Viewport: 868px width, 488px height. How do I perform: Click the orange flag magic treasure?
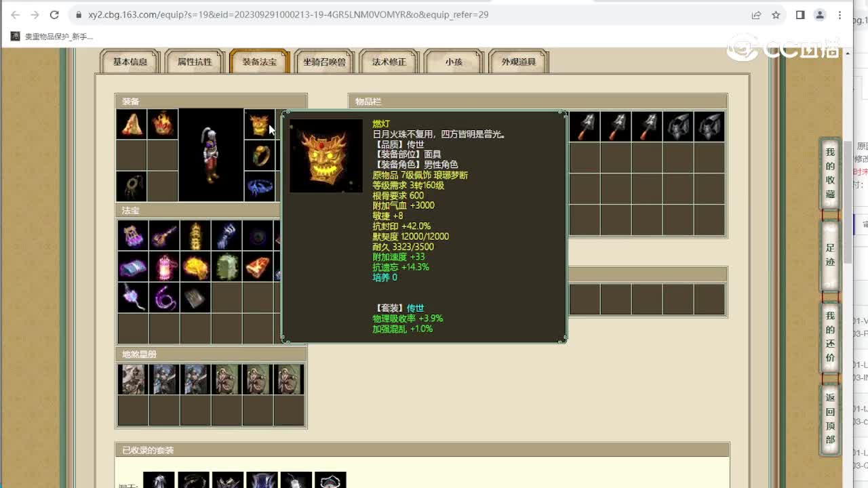tap(258, 266)
